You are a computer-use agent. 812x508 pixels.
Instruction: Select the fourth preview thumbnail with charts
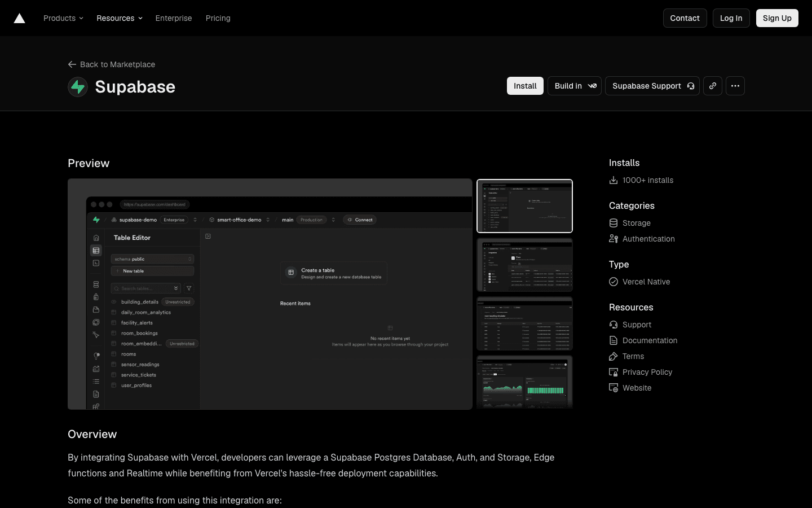[x=525, y=382]
